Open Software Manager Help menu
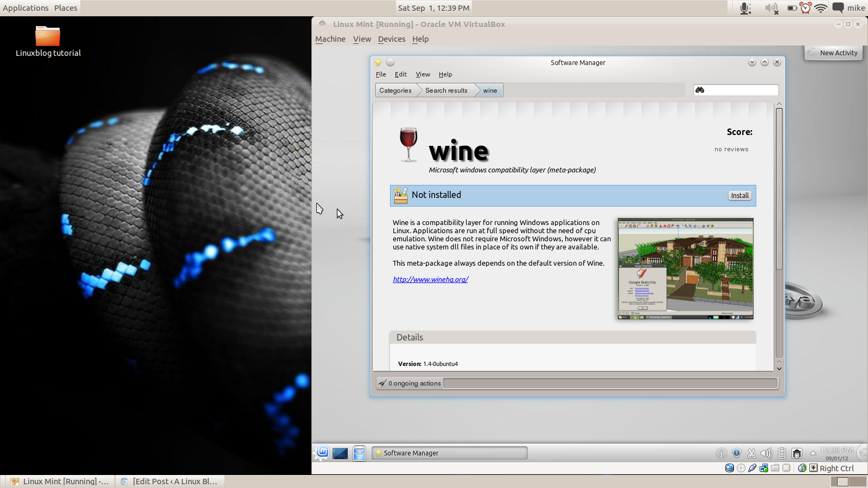Screen dimensions: 868x488 pyautogui.click(x=445, y=74)
